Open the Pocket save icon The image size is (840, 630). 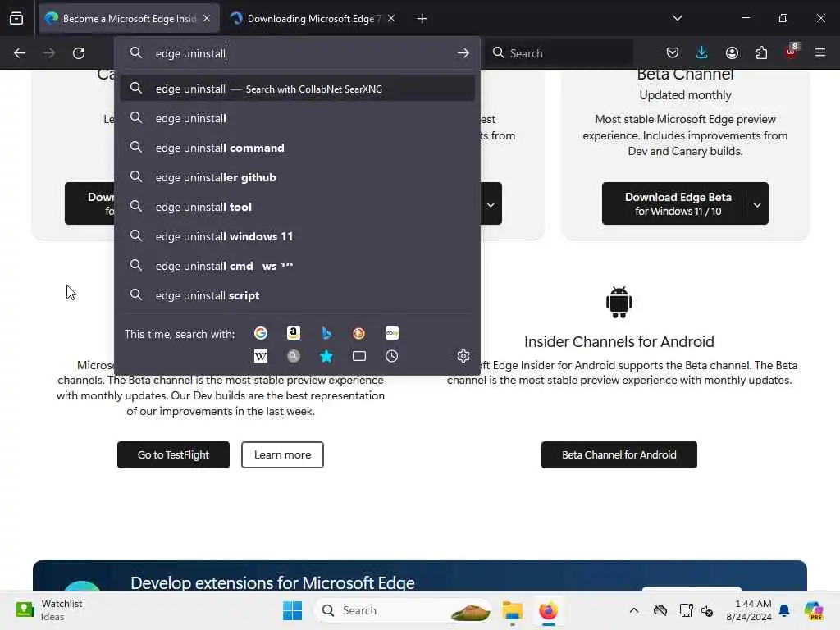(673, 52)
